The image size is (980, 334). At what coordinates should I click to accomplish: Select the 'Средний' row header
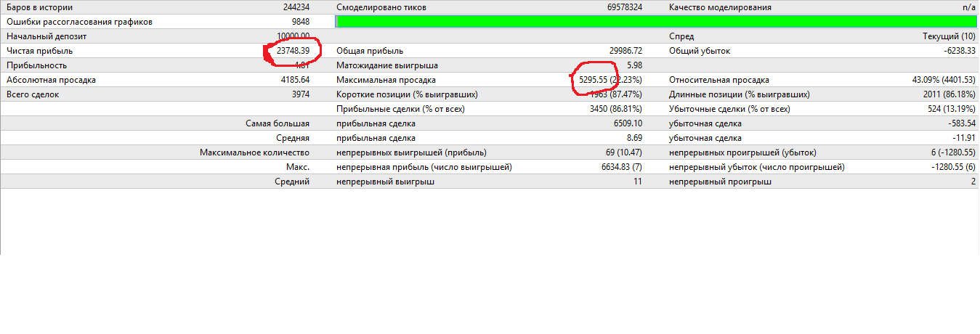(x=293, y=182)
